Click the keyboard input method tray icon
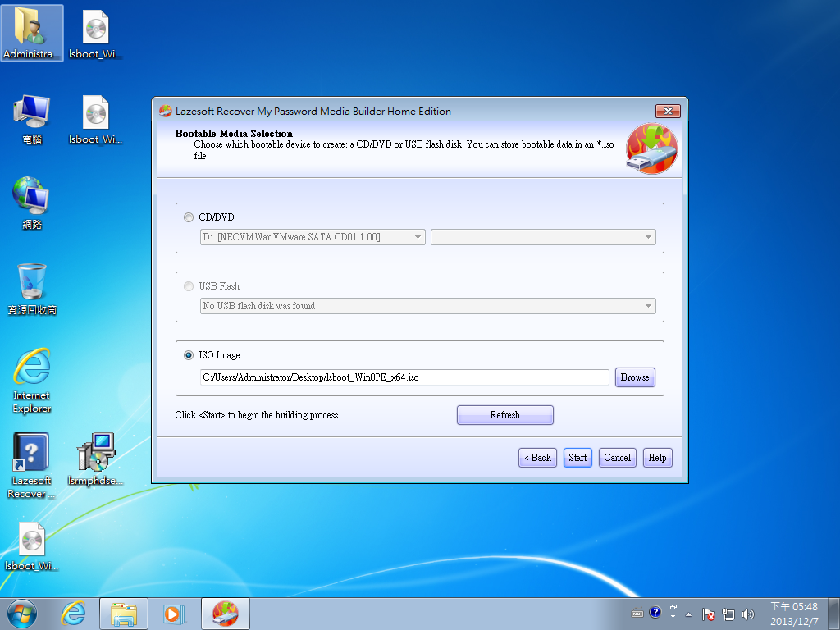This screenshot has height=630, width=840. [637, 613]
